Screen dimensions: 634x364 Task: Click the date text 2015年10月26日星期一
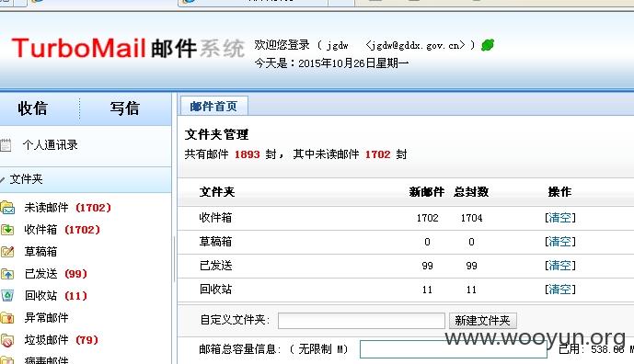click(x=353, y=63)
